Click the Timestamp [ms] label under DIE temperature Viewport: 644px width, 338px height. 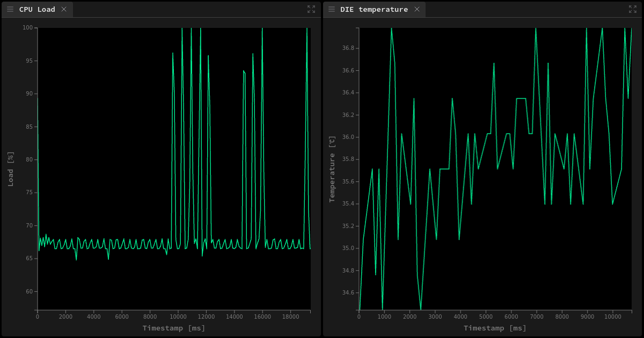(x=494, y=328)
